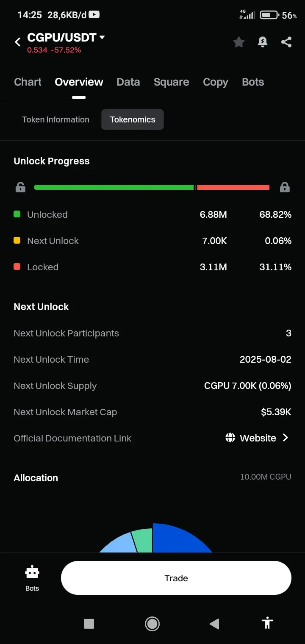Tap the back arrow icon
Viewport: 305px width, 644px height.
pyautogui.click(x=18, y=42)
